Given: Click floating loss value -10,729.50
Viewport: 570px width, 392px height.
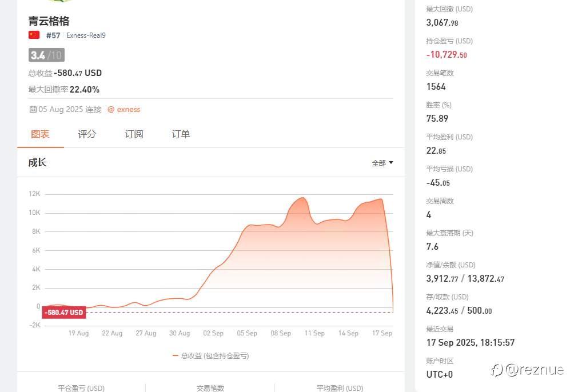Looking at the screenshot, I should coord(447,54).
